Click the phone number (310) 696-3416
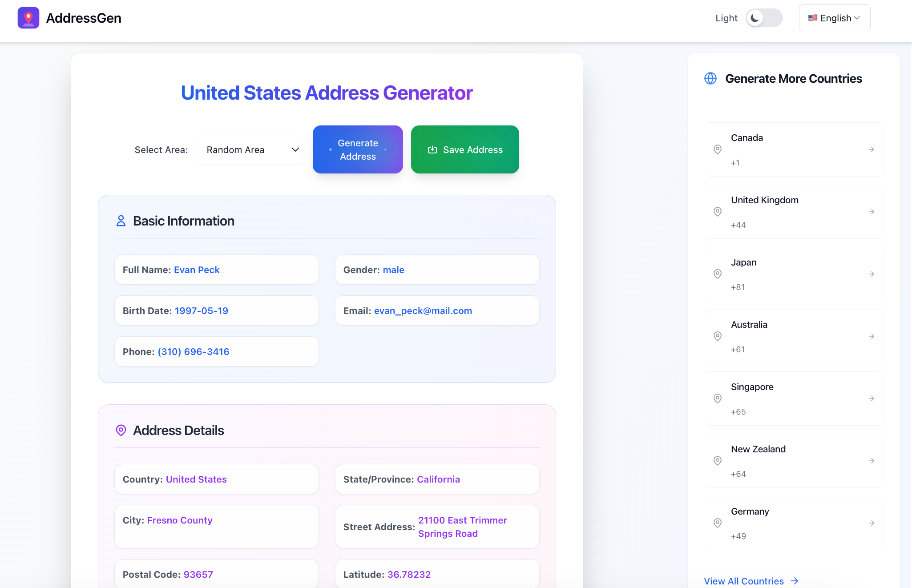 click(x=194, y=352)
